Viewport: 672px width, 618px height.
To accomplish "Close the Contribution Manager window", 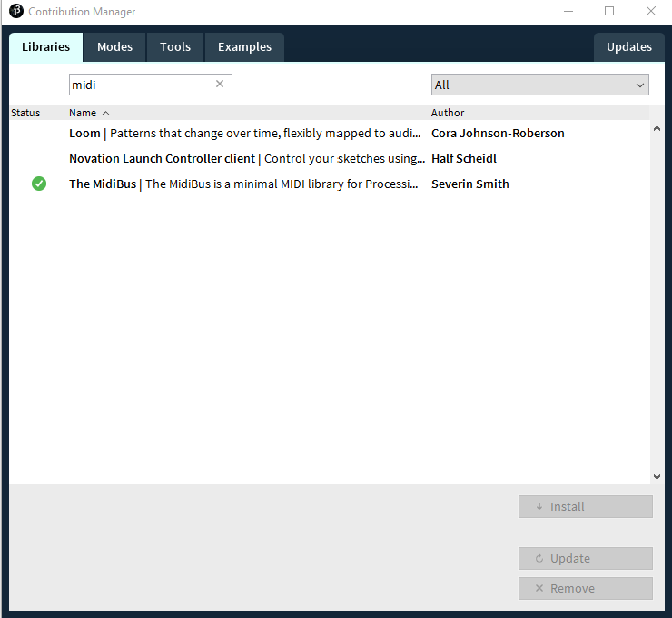I will tap(650, 12).
